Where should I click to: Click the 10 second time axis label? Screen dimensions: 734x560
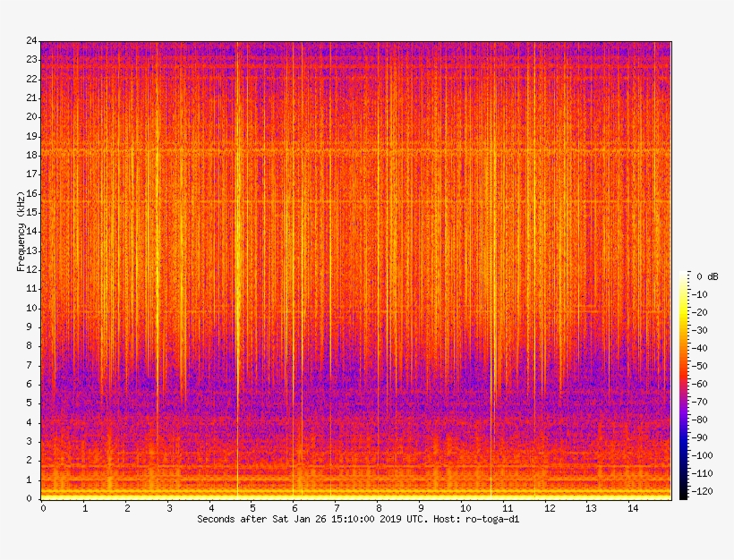[x=464, y=508]
